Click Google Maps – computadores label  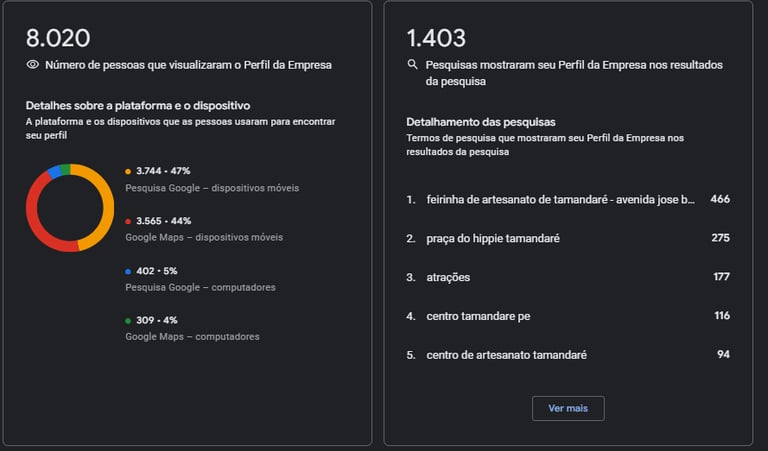(x=192, y=337)
